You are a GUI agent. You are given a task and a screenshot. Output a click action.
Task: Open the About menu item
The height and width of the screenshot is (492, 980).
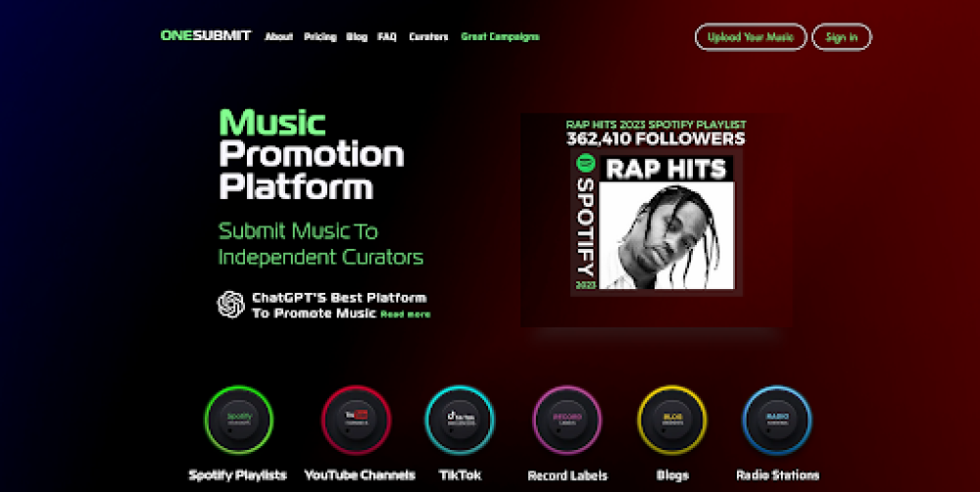pos(278,37)
